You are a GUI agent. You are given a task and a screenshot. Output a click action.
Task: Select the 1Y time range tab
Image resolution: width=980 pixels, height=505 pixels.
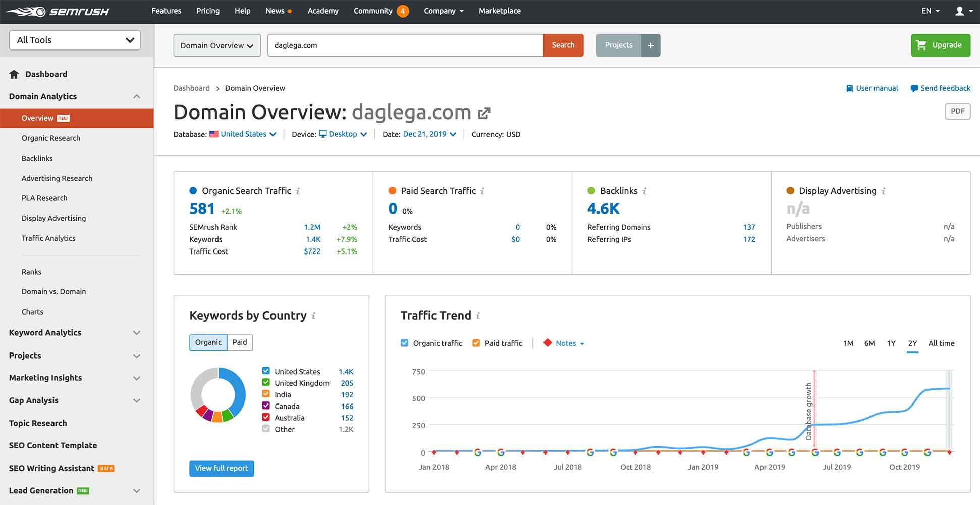tap(891, 343)
